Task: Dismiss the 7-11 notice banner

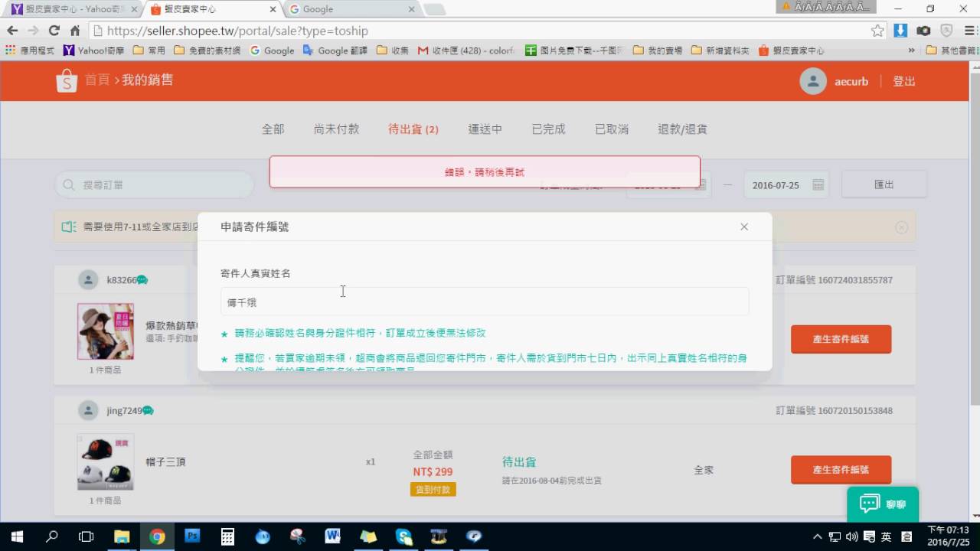Action: point(902,227)
